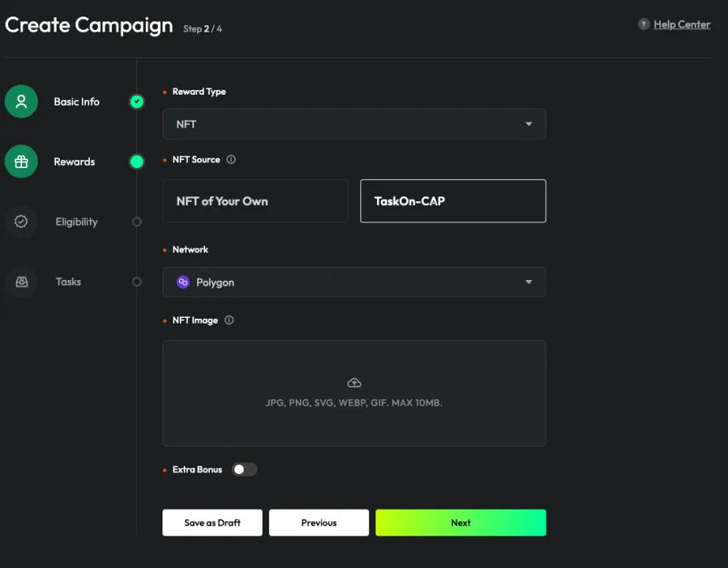728x568 pixels.
Task: Select the TaskOn-CAP source option
Action: (x=454, y=201)
